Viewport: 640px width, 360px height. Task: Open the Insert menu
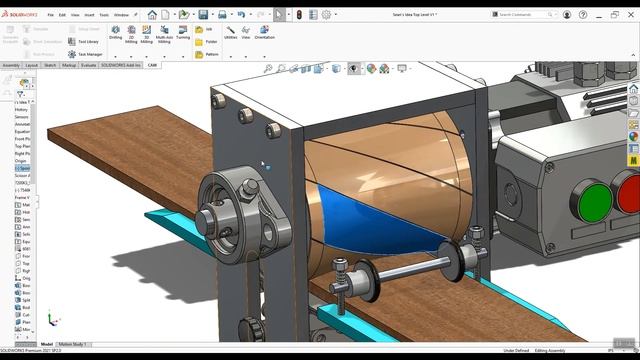coord(89,15)
